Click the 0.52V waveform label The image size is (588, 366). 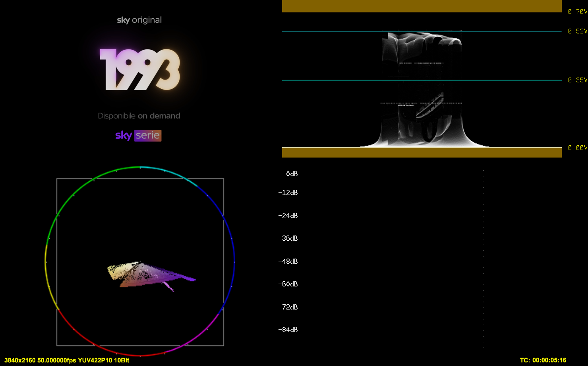[578, 31]
